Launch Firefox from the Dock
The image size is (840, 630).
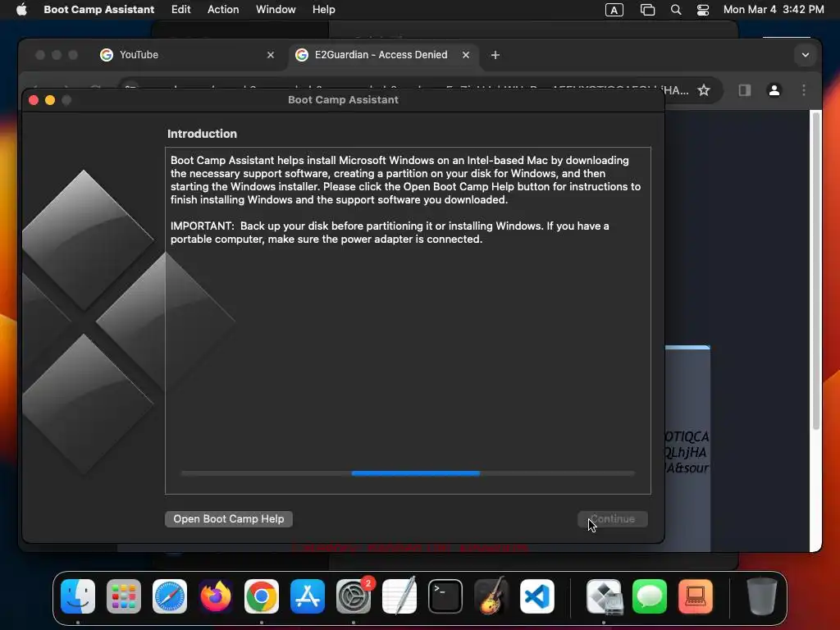tap(216, 596)
